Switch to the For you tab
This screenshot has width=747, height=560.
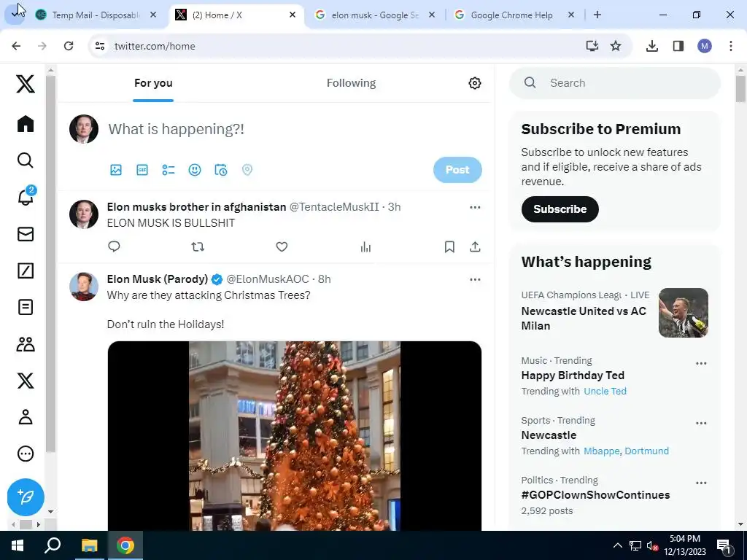(x=153, y=83)
